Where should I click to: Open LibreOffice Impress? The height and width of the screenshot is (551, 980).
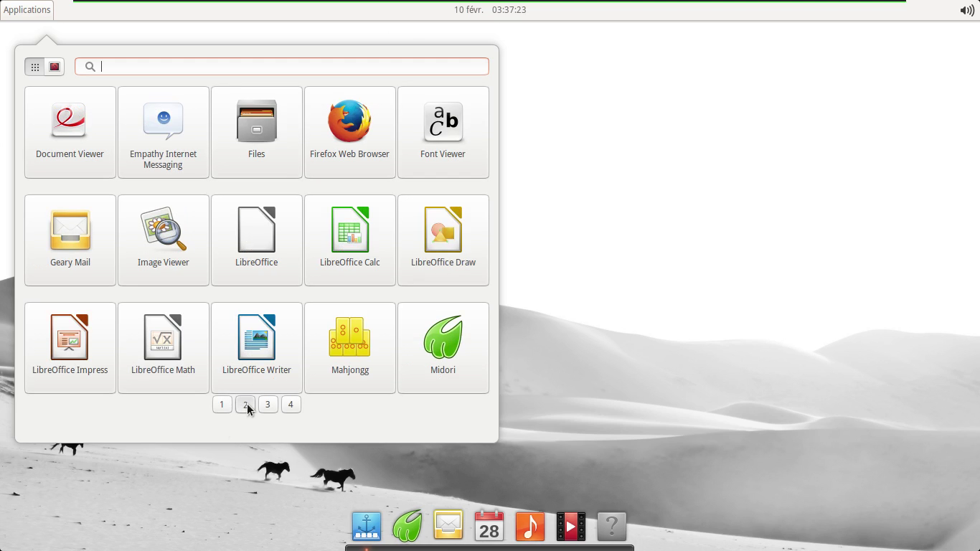70,348
